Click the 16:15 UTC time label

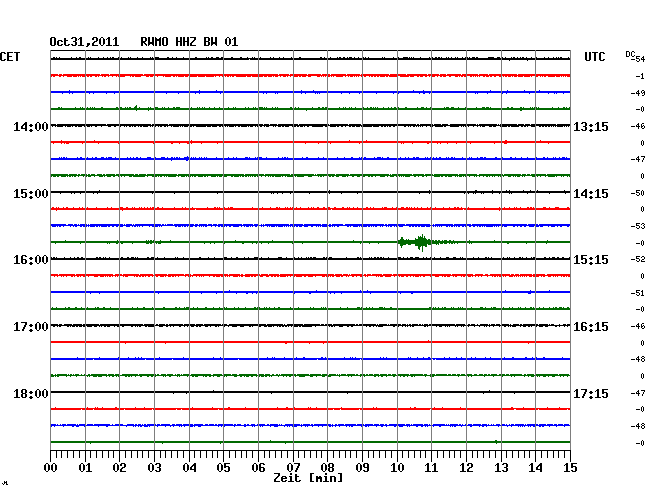[x=591, y=327]
